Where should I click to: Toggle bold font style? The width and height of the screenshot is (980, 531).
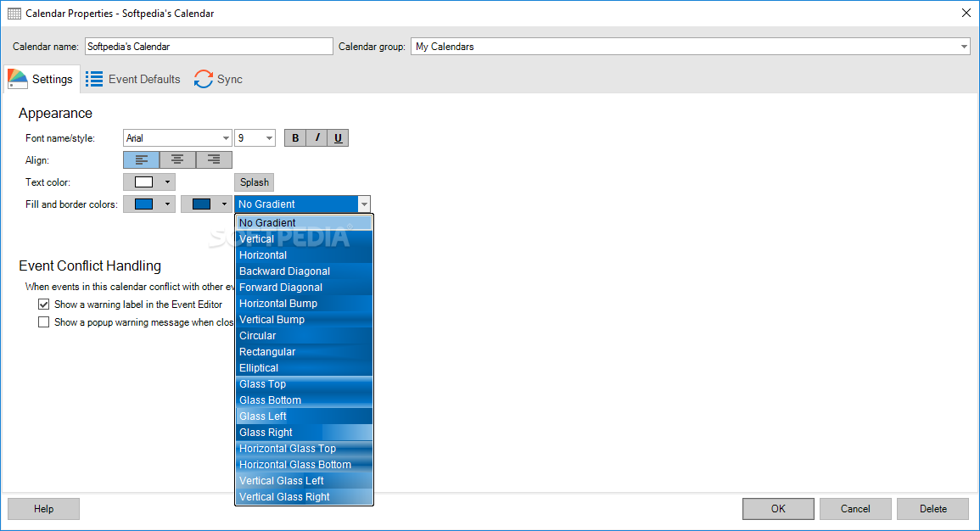[x=295, y=138]
